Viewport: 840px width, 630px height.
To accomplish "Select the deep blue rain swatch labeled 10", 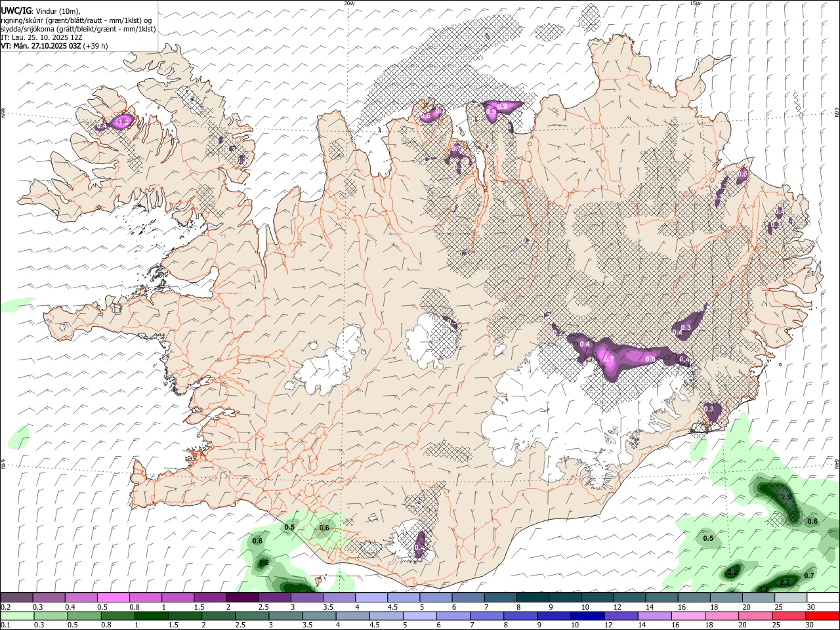I will (x=587, y=616).
